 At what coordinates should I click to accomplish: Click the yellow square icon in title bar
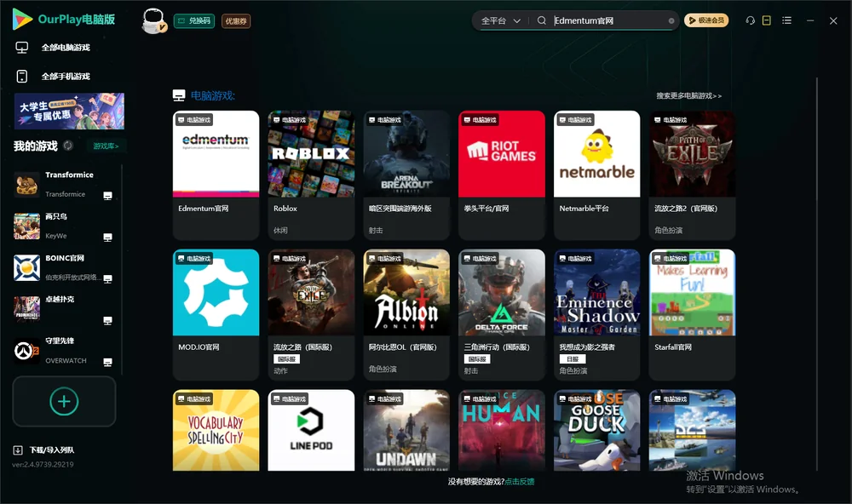tap(767, 20)
